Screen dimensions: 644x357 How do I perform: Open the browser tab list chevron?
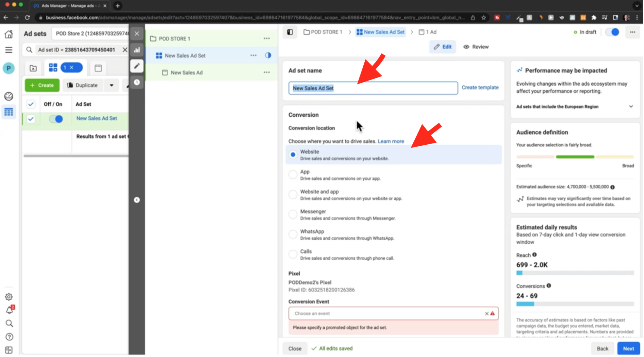point(637,5)
